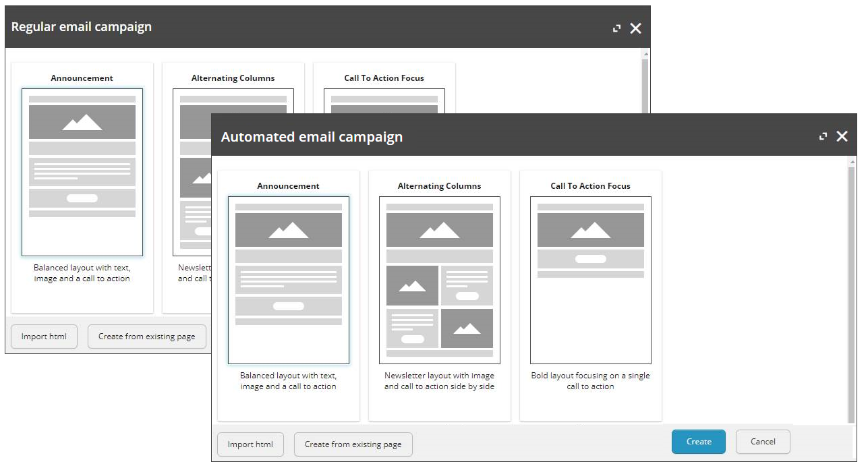This screenshot has height=466, width=868.
Task: Select Alternating Columns template thumbnail in Automated campaign
Action: point(440,280)
